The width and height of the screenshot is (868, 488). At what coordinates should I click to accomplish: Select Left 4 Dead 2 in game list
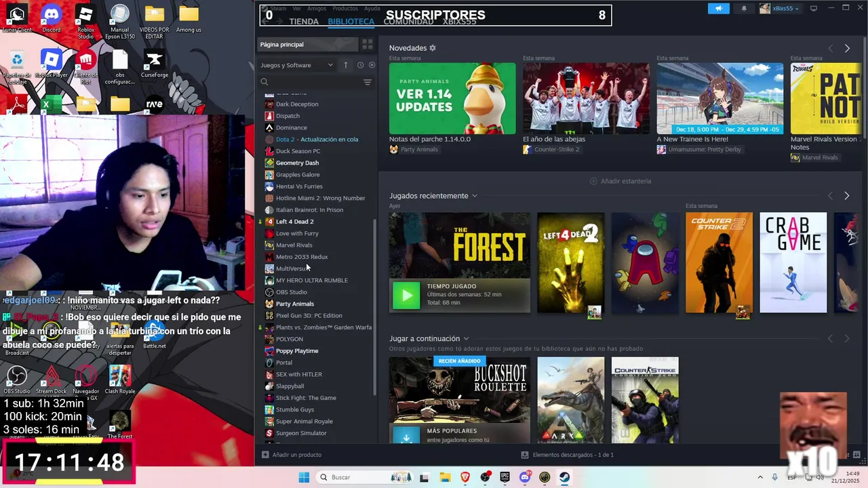tap(294, 222)
